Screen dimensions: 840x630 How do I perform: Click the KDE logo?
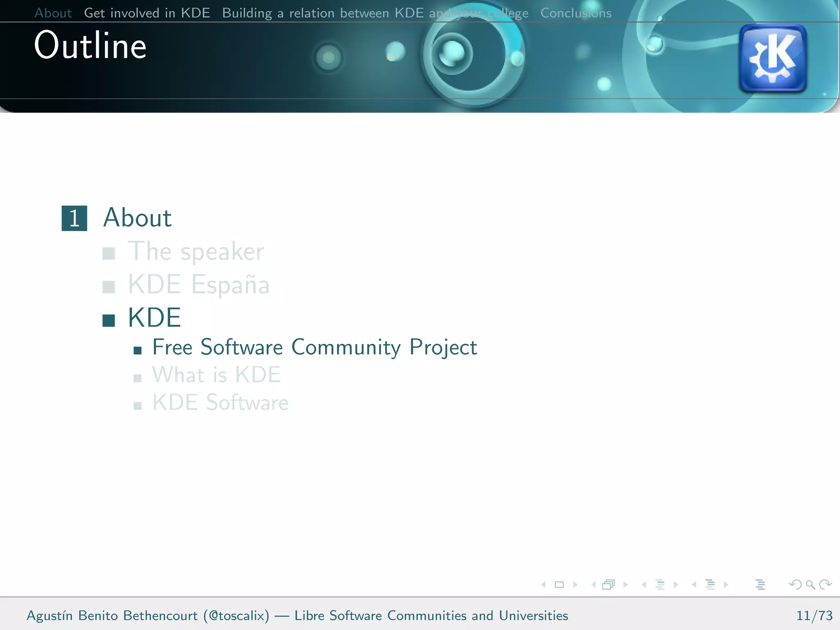[x=773, y=58]
